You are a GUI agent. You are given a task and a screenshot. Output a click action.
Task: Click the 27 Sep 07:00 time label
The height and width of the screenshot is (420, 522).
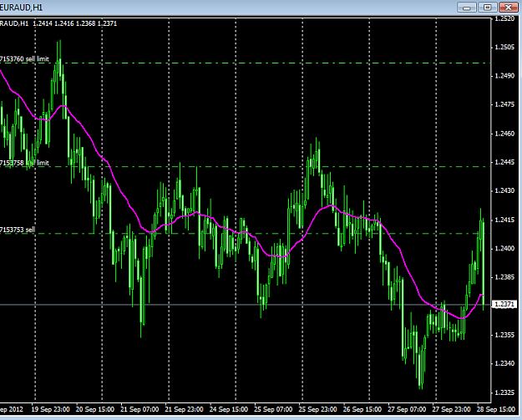[407, 409]
